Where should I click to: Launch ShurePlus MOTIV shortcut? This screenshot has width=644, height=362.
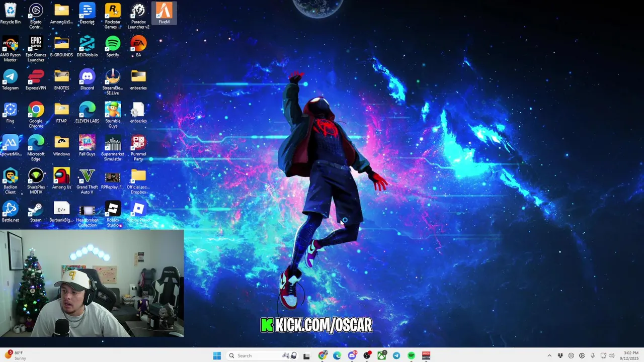tap(36, 182)
